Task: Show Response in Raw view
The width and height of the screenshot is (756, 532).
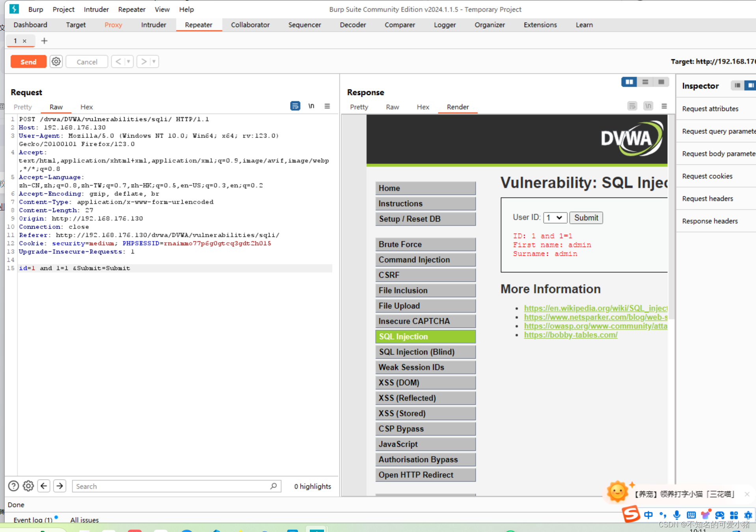Action: (392, 107)
